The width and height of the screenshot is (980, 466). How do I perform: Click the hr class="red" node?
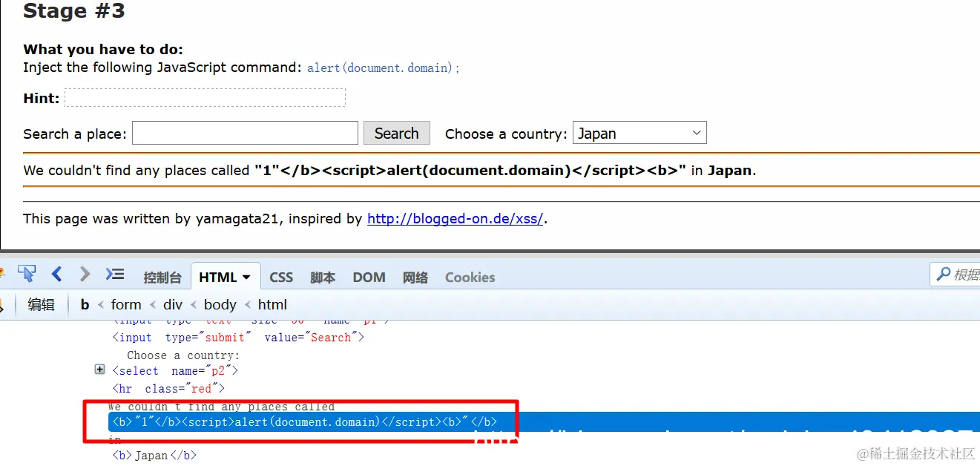168,388
